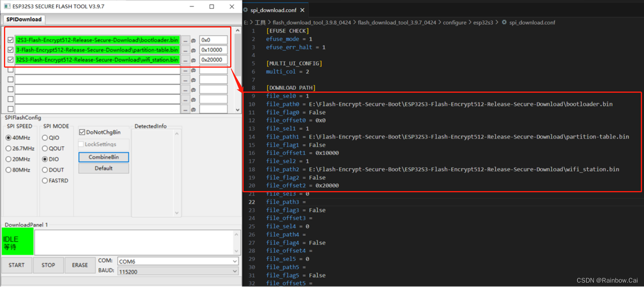Select FASTRD SPI mode

pyautogui.click(x=45, y=181)
